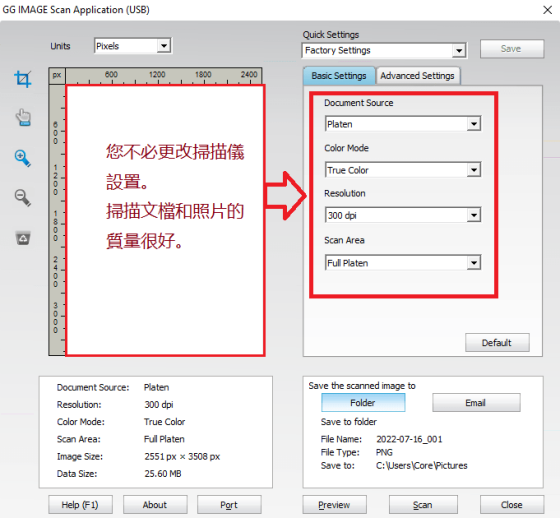Open the Document Source dropdown
560x518 pixels.
click(403, 124)
